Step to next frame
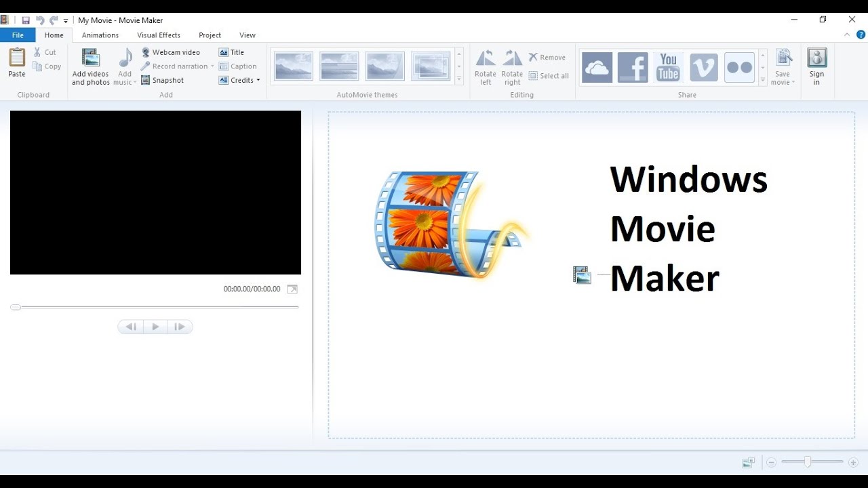This screenshot has height=488, width=868. coord(180,327)
